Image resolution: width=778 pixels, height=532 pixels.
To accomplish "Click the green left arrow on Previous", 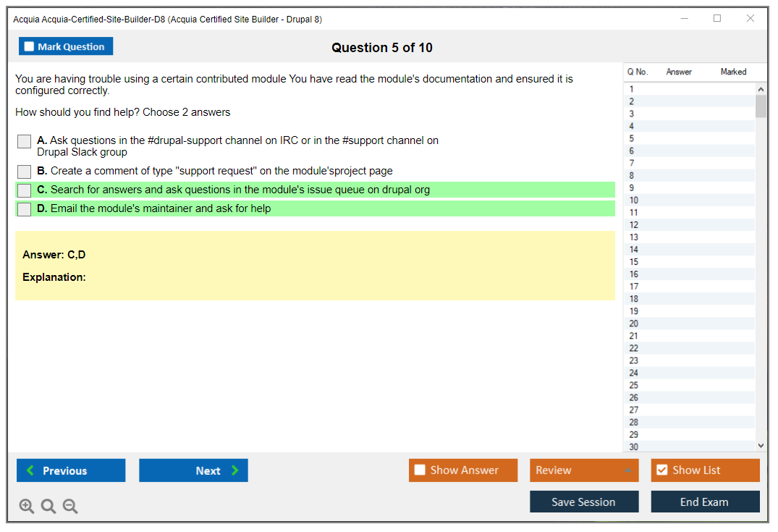I will tap(30, 470).
